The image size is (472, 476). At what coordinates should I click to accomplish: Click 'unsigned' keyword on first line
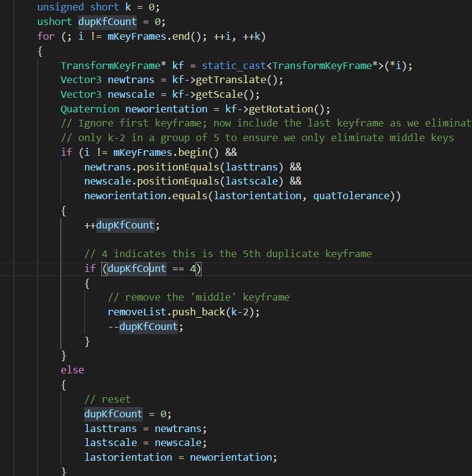coord(60,7)
